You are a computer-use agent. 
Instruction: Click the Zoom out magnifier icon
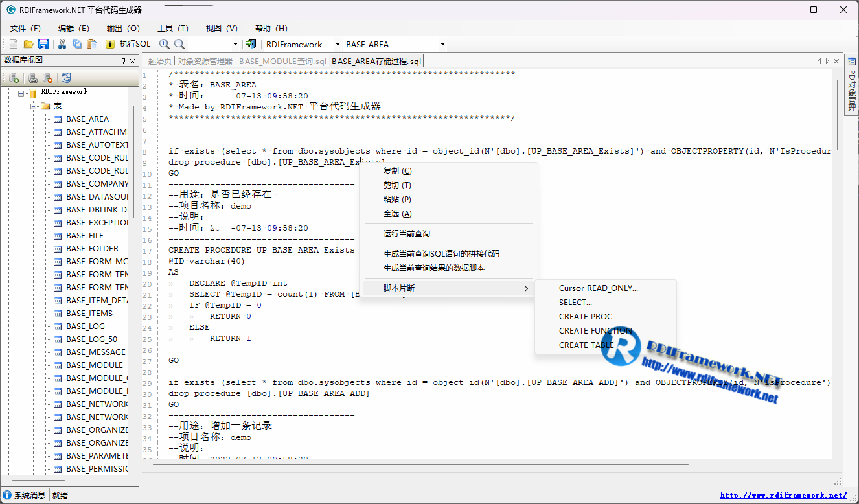179,44
